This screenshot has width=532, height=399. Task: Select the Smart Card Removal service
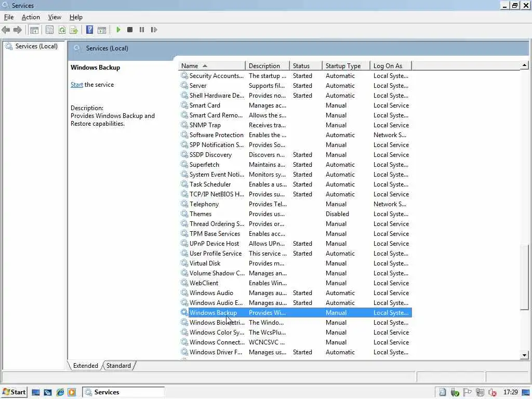tap(296, 115)
